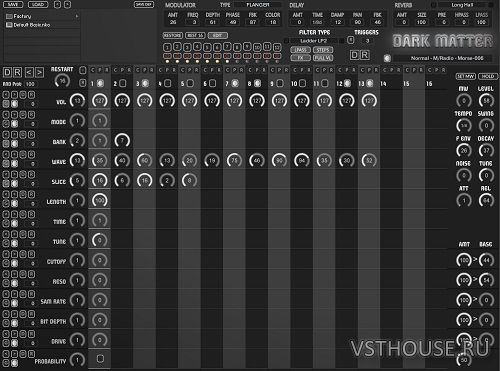Toggle step 13 on/off
Image resolution: width=500 pixels, height=371 pixels.
tap(370, 83)
